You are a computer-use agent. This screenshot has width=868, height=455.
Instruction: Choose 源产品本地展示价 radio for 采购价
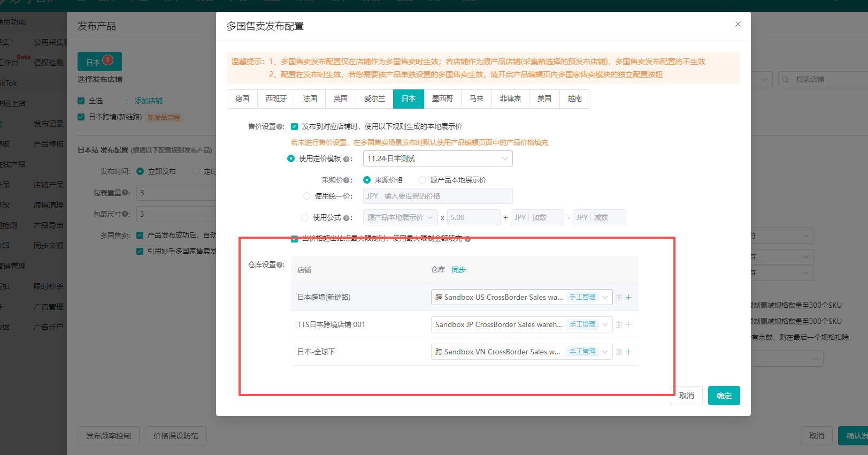coord(423,180)
